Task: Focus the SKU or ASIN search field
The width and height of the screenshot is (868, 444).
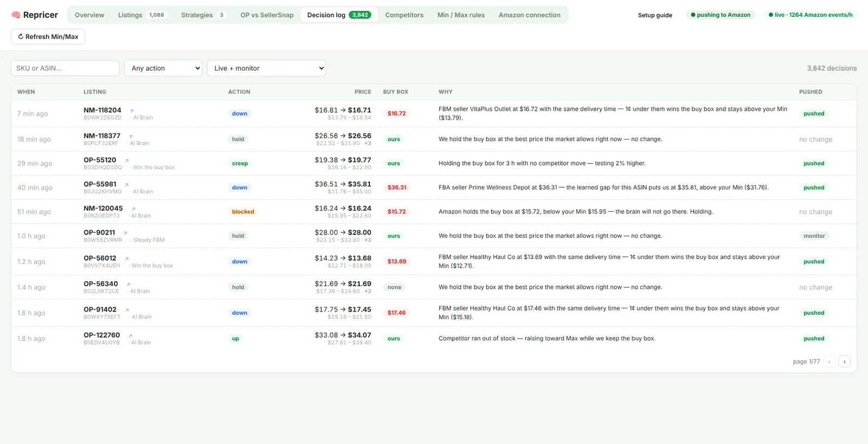Action: coord(65,68)
